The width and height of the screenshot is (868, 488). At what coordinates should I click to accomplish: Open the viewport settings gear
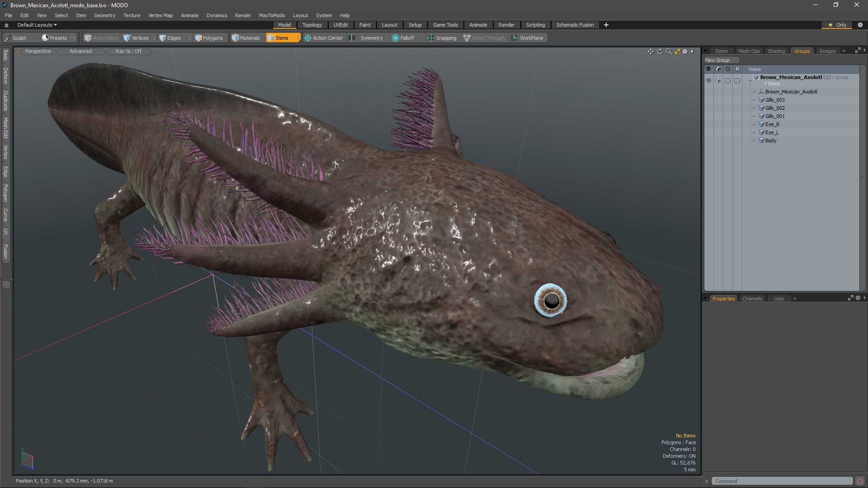[685, 52]
